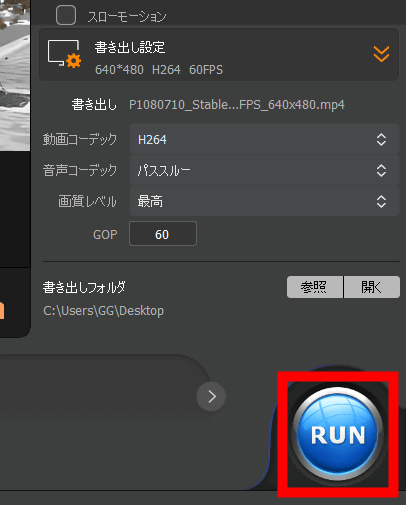The height and width of the screenshot is (505, 406).
Task: Enable the スローモーション checkbox
Action: point(66,15)
